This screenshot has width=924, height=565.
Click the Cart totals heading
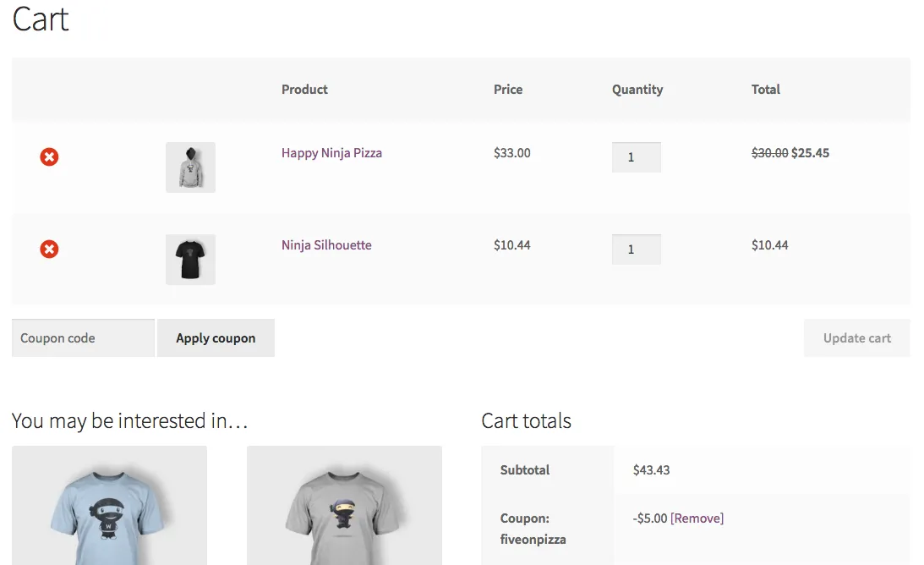526,421
